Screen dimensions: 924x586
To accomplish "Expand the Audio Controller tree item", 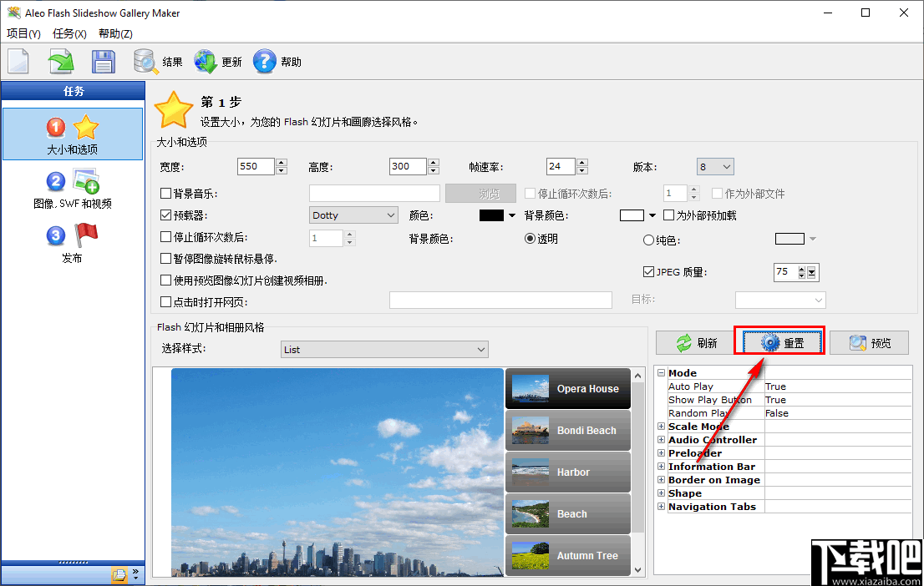I will click(x=661, y=440).
